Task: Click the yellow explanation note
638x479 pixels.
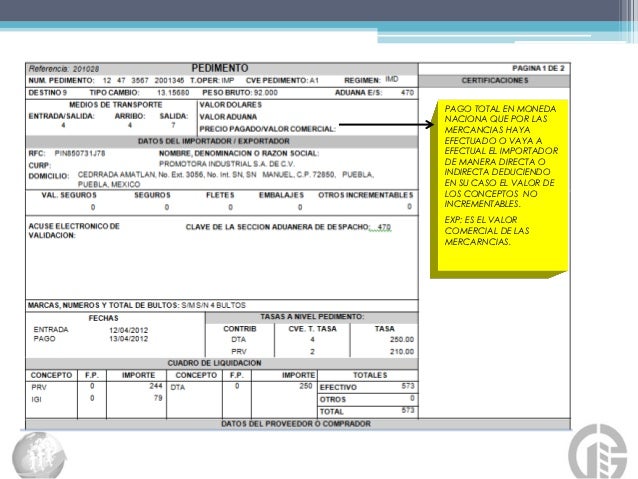Action: coord(499,189)
